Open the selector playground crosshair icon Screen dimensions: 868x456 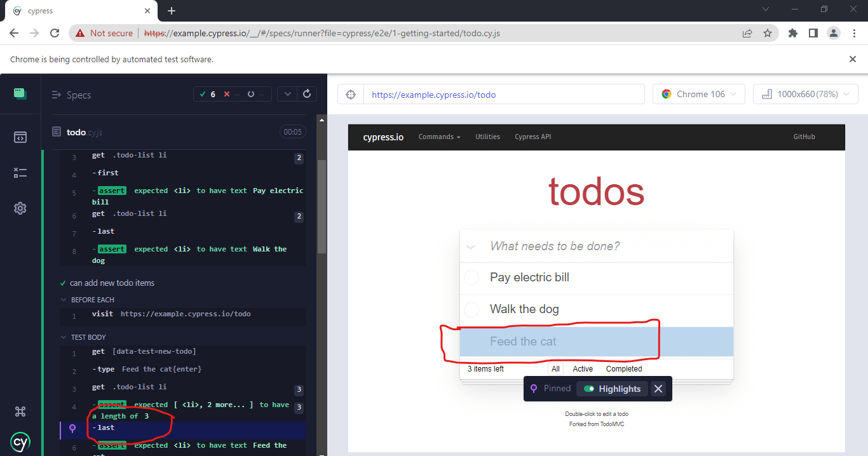pos(351,95)
